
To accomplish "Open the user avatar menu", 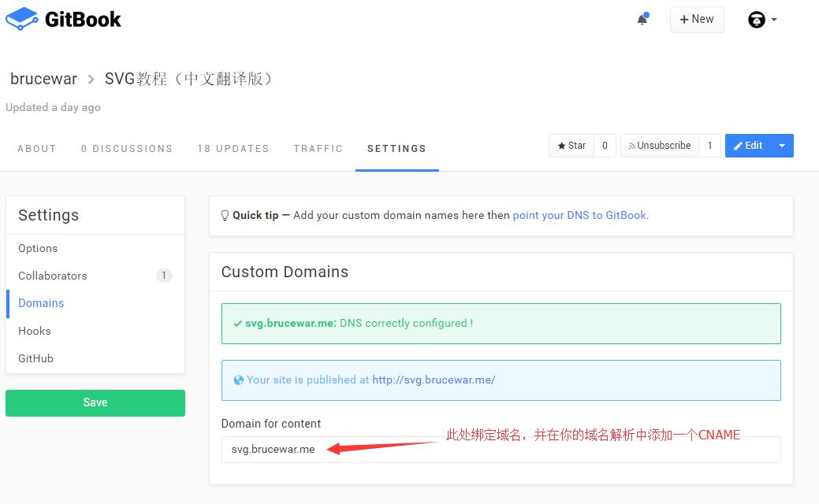I will click(756, 20).
